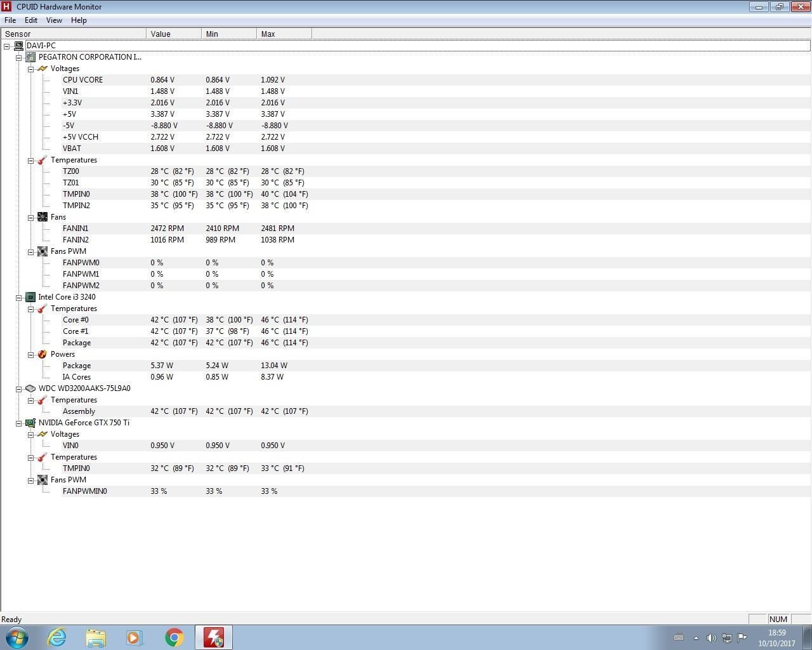Click the Voltages icon under NVIDIA GeForce
The width and height of the screenshot is (812, 650).
(43, 434)
